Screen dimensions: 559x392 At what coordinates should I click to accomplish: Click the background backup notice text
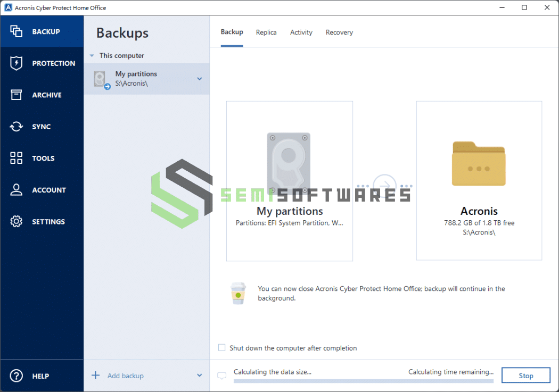[382, 293]
